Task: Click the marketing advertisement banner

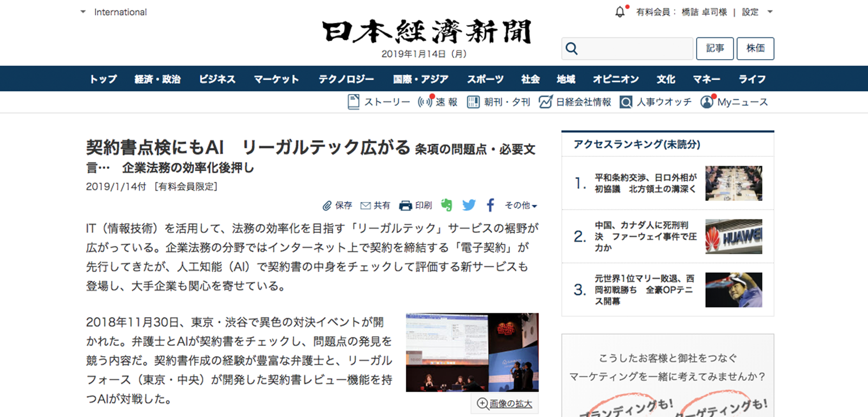Action: pyautogui.click(x=668, y=376)
